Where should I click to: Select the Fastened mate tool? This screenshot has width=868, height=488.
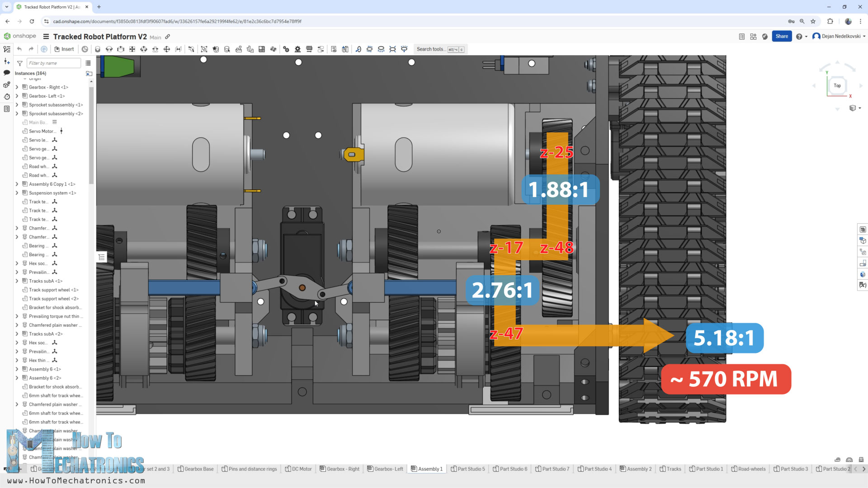click(x=97, y=49)
